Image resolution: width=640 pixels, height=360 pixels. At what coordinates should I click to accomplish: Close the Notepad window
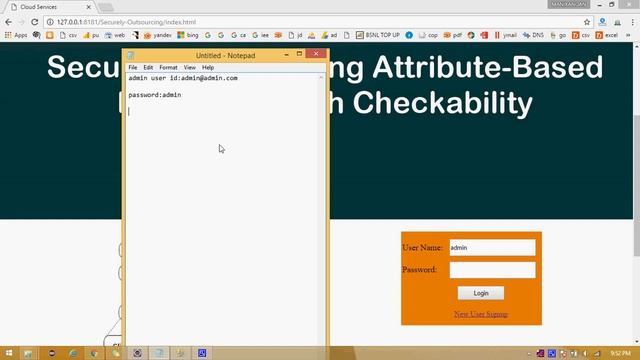316,54
